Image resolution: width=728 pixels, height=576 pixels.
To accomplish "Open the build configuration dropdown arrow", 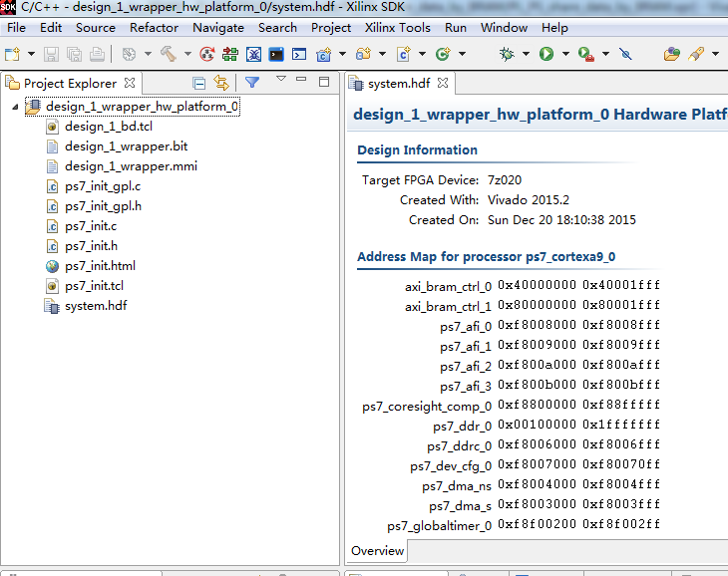I will click(148, 54).
